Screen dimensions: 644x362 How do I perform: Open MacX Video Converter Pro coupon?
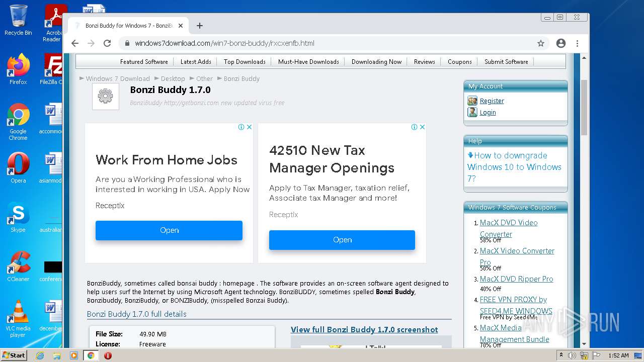coord(517,256)
